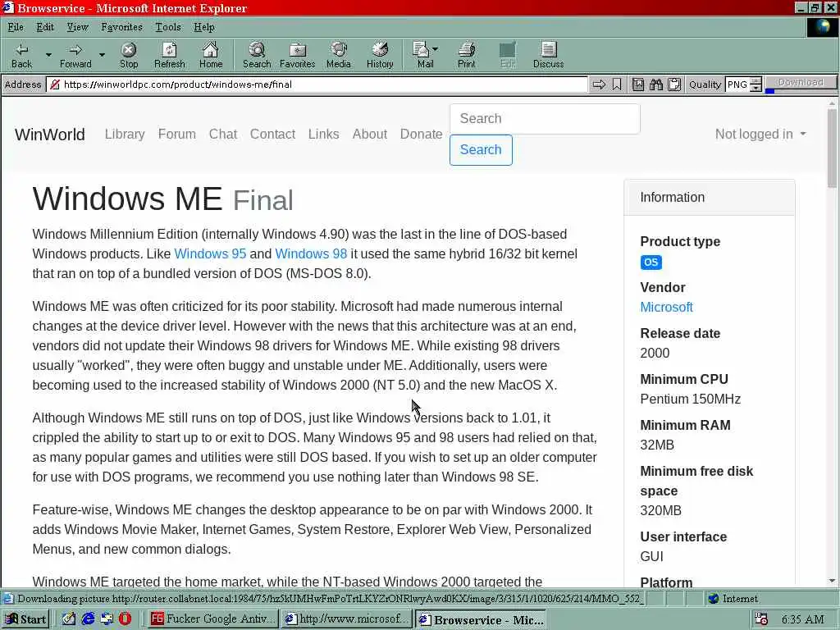Open the Chat nav link
The width and height of the screenshot is (840, 630).
pyautogui.click(x=223, y=134)
